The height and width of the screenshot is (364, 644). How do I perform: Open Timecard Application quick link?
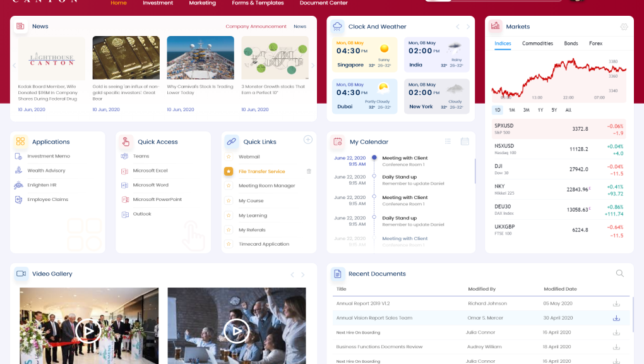click(264, 244)
